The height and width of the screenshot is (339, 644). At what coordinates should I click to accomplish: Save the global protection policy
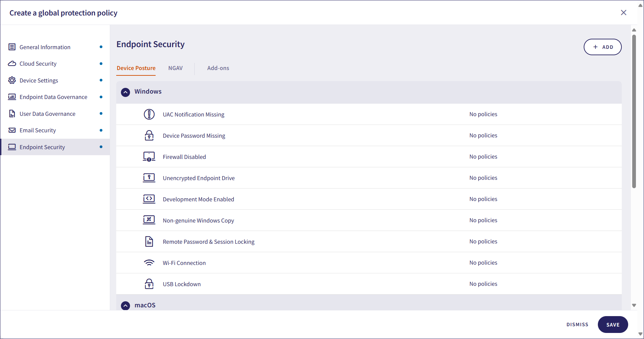613,325
